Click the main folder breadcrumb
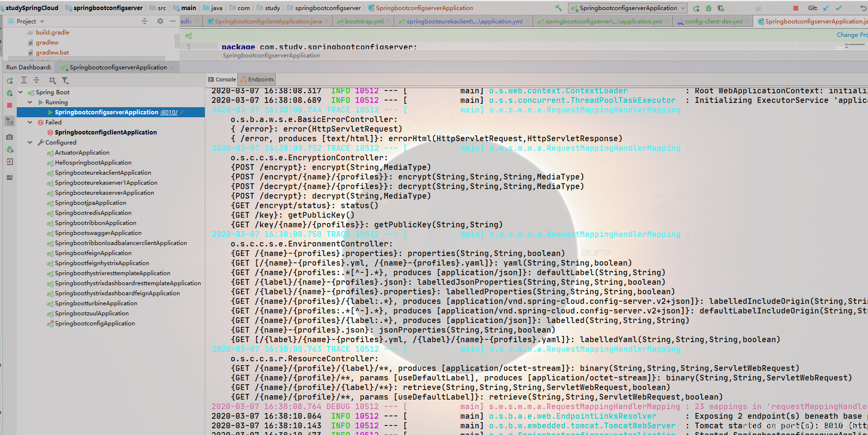The height and width of the screenshot is (435, 868). (x=184, y=8)
